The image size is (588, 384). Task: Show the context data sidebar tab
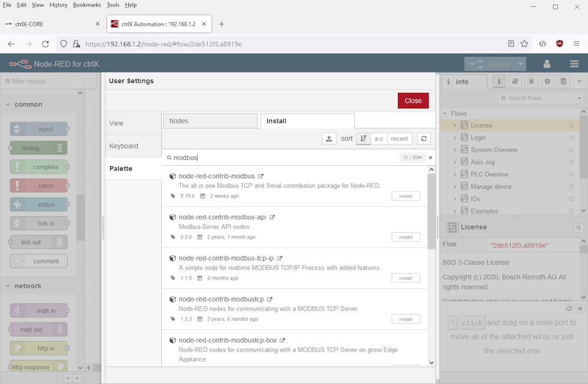563,81
